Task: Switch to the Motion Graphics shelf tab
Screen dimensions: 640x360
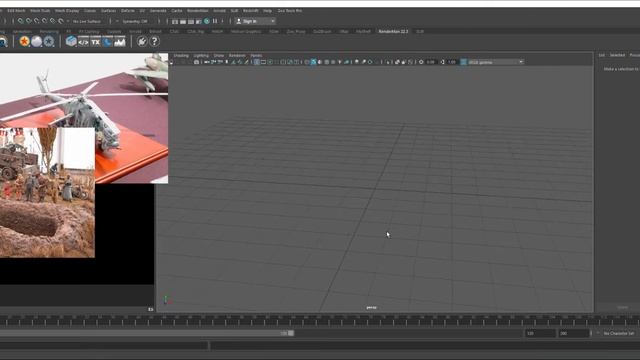Action: coord(246,31)
